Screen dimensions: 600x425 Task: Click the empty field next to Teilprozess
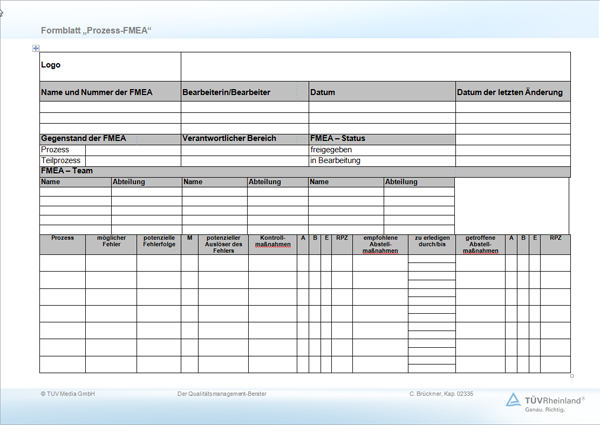tap(132, 160)
